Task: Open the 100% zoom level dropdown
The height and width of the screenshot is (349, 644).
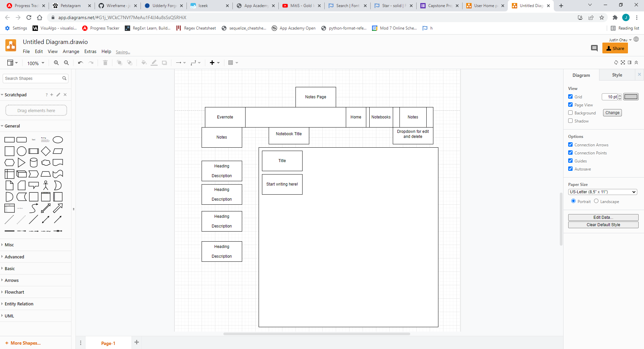Action: tap(35, 63)
